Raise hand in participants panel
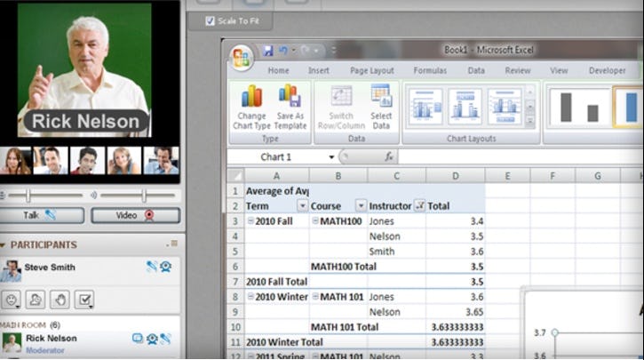Viewport: 644px width, 360px height. coord(60,300)
